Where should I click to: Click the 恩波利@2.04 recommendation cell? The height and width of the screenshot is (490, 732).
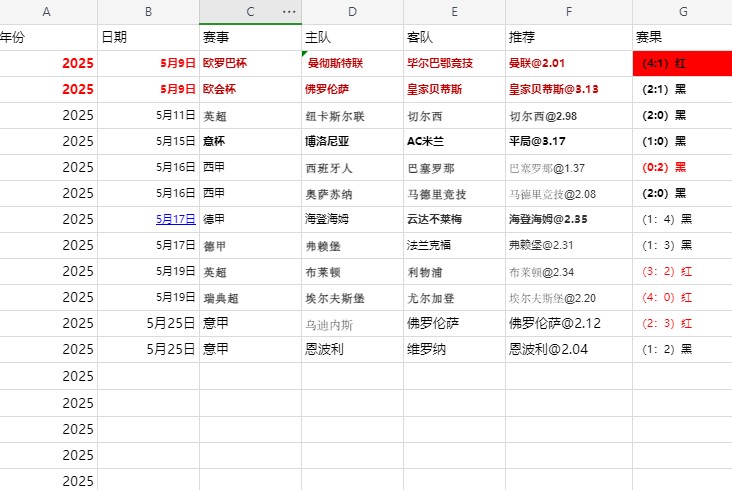[x=568, y=349]
